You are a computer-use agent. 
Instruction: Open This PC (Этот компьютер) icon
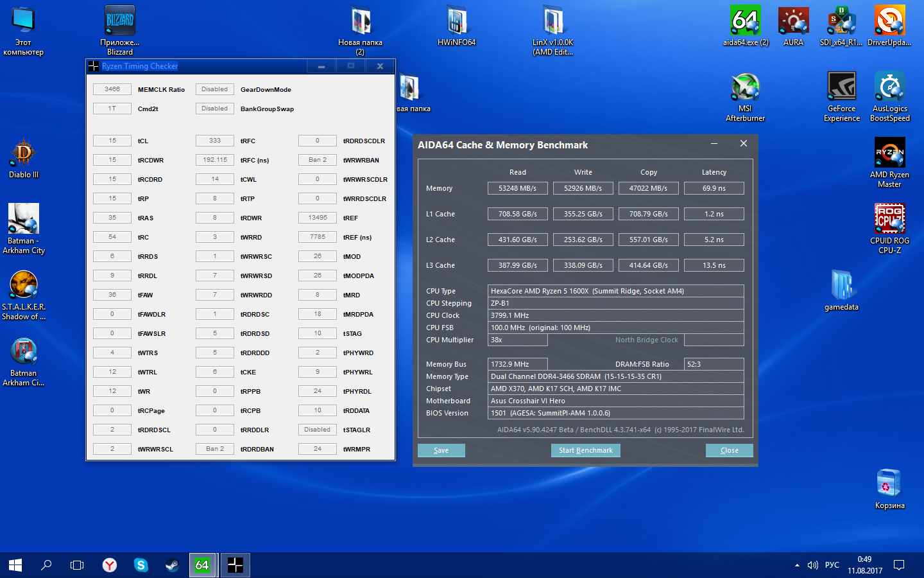(24, 30)
